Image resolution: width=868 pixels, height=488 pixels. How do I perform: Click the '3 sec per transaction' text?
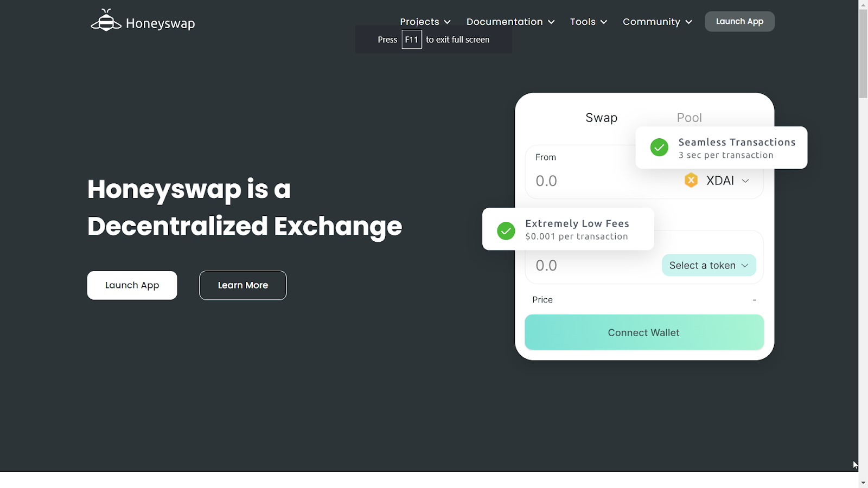coord(726,155)
